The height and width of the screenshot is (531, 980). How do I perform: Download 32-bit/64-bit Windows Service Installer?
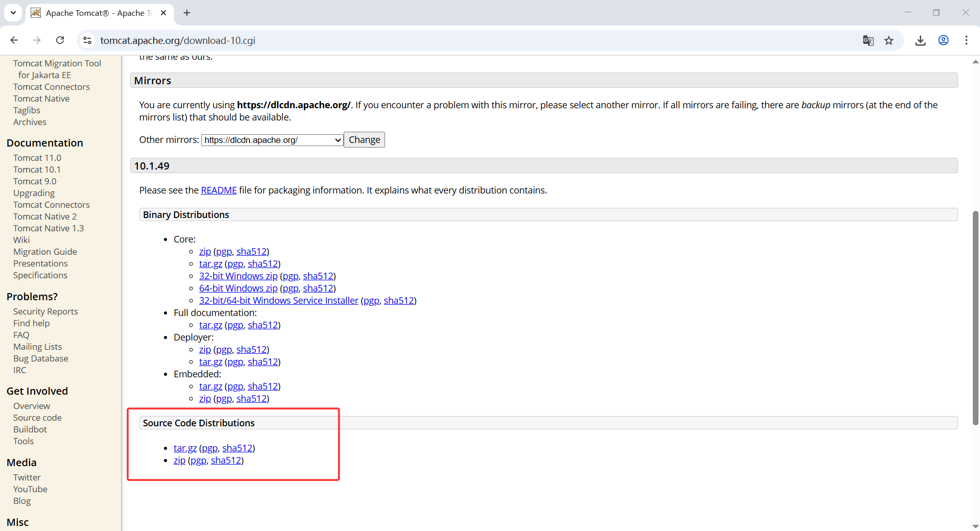pos(279,301)
